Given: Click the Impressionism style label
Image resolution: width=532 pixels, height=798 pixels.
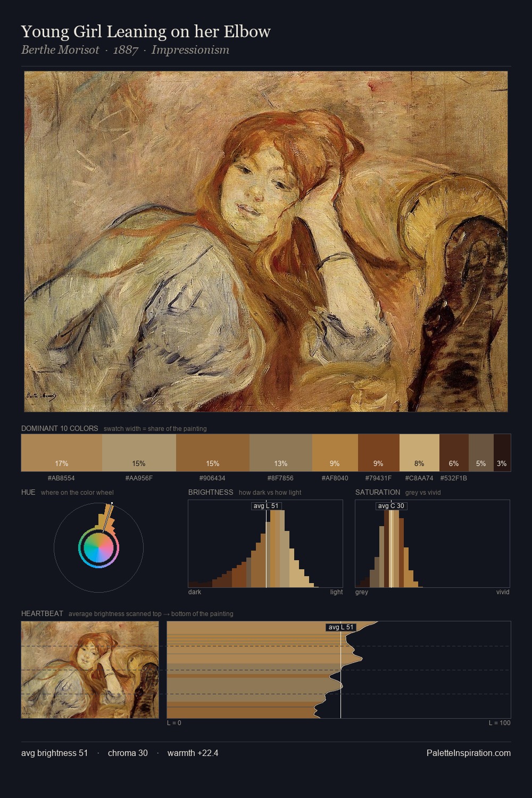Looking at the screenshot, I should coord(190,50).
